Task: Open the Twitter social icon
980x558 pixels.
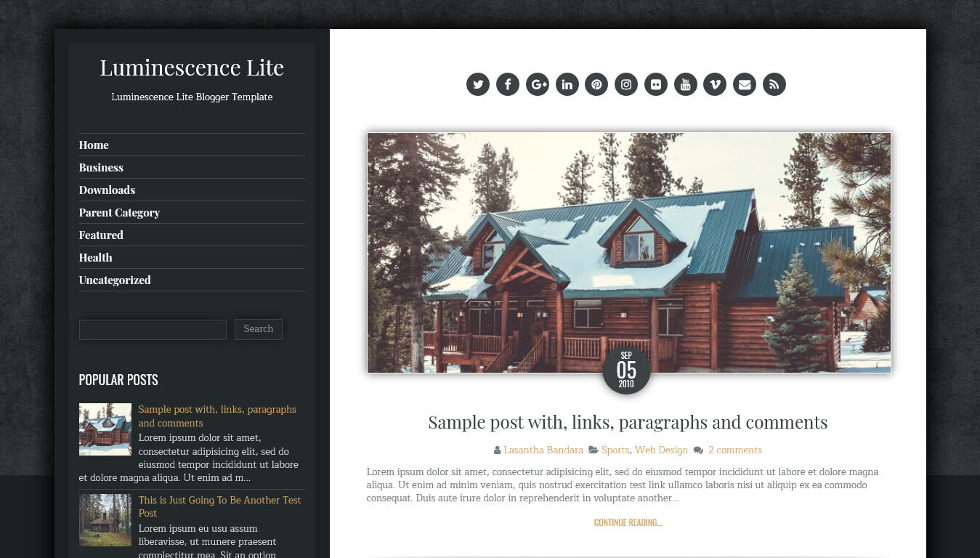Action: 478,84
